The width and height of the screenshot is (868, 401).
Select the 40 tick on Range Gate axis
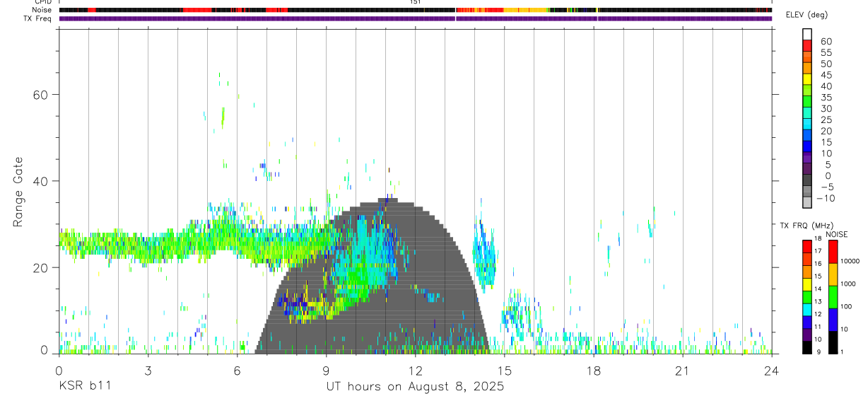pos(39,181)
